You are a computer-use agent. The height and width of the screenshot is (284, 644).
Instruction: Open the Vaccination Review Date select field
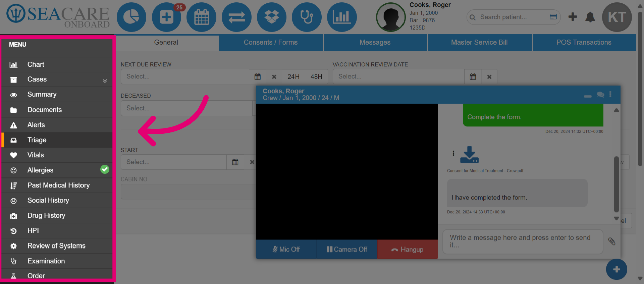point(398,77)
